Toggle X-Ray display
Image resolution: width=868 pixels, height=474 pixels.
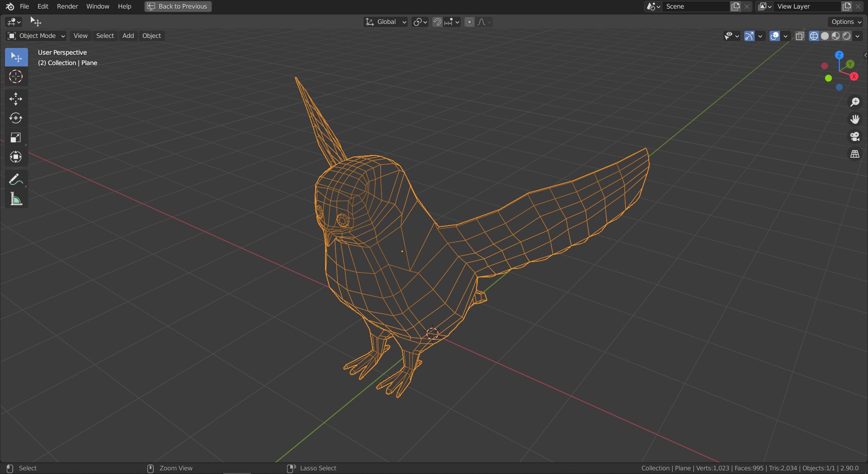pos(800,36)
